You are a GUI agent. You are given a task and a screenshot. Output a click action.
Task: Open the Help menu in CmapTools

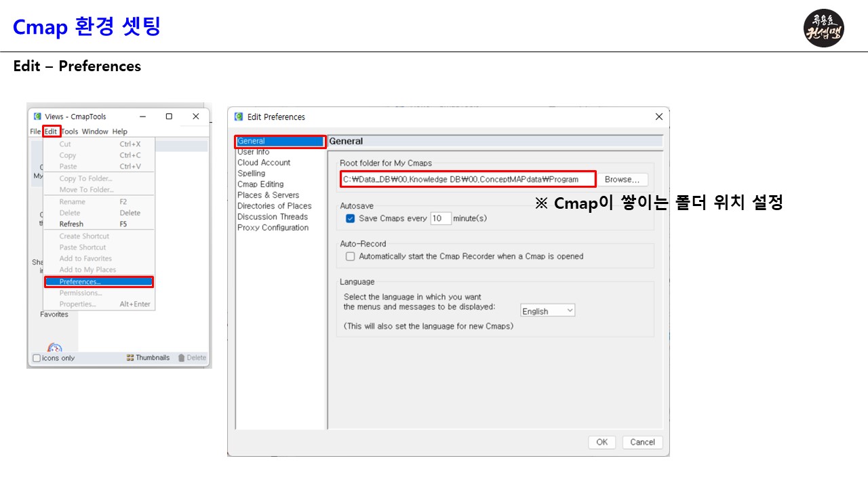(x=120, y=131)
